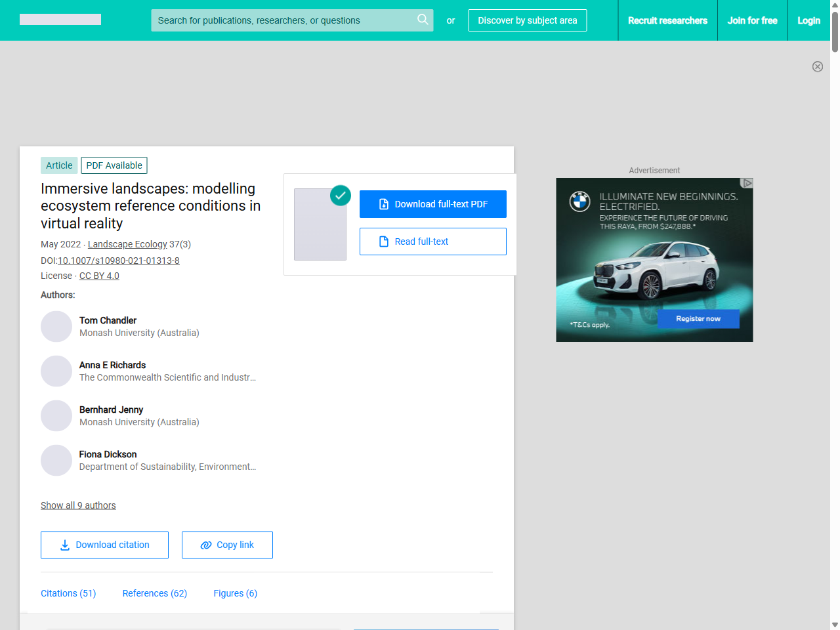Viewport: 840px width, 630px height.
Task: Open Discover by subject area
Action: (x=527, y=20)
